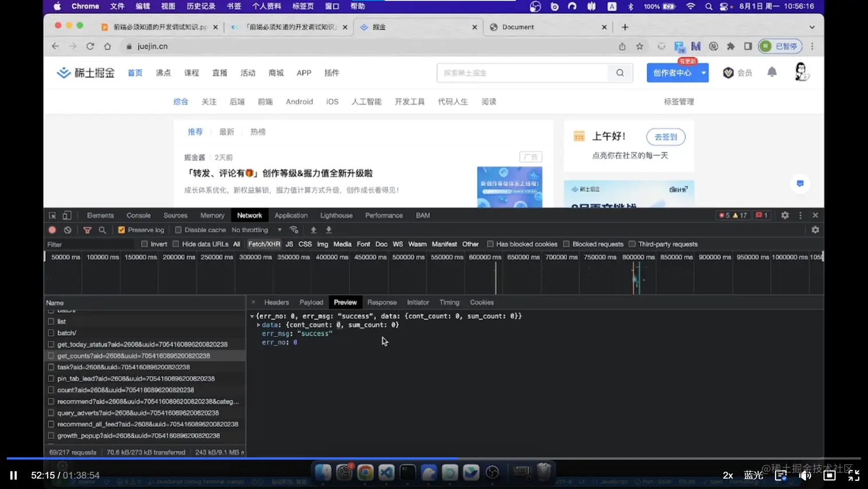Enable the Disable cache checkbox
The height and width of the screenshot is (489, 868).
coord(178,230)
